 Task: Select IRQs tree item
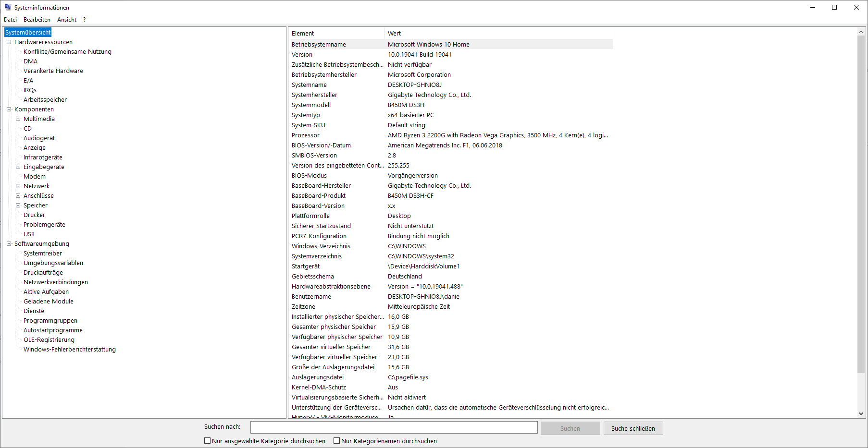coord(30,90)
